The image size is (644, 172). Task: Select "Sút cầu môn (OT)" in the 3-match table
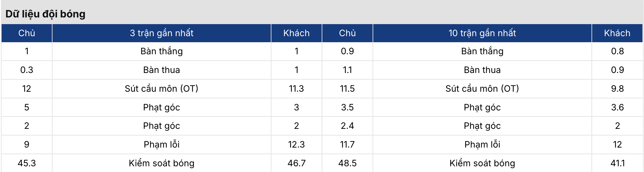click(x=161, y=89)
